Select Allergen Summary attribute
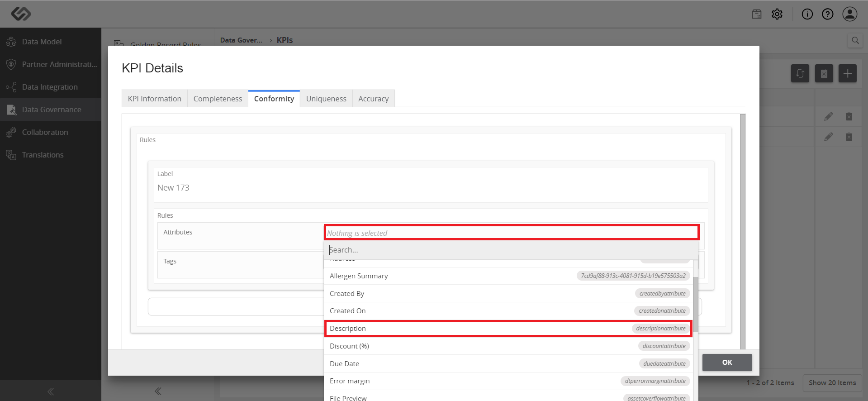868x401 pixels. click(x=508, y=276)
